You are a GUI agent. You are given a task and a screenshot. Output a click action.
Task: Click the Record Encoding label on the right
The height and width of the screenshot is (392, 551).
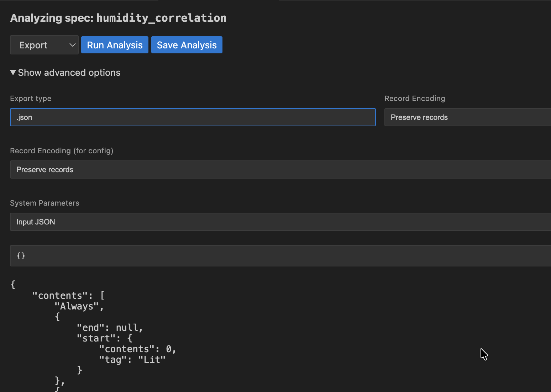pos(415,99)
